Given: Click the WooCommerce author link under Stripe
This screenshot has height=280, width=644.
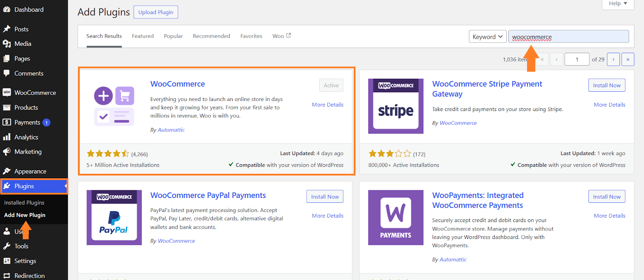Looking at the screenshot, I should point(458,123).
